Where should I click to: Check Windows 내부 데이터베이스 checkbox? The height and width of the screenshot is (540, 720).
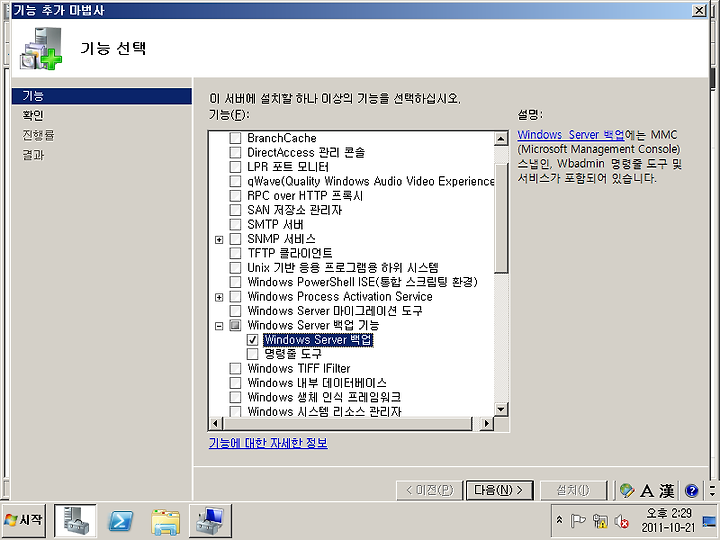[235, 382]
